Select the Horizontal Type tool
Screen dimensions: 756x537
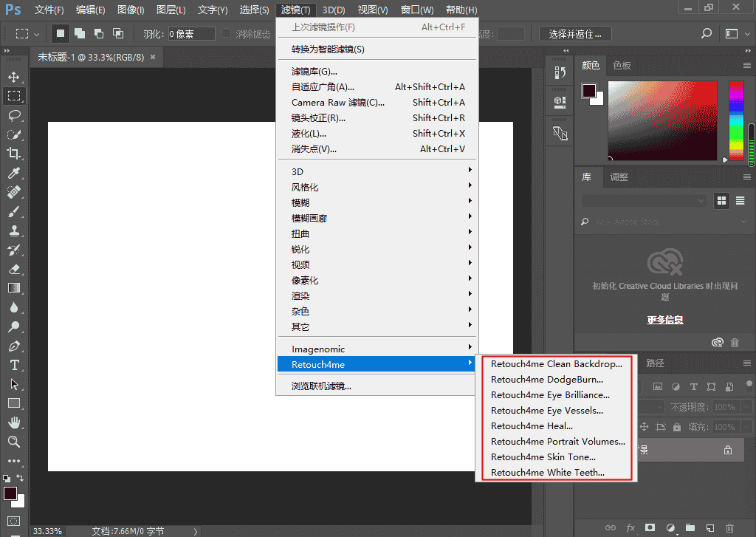tap(14, 365)
